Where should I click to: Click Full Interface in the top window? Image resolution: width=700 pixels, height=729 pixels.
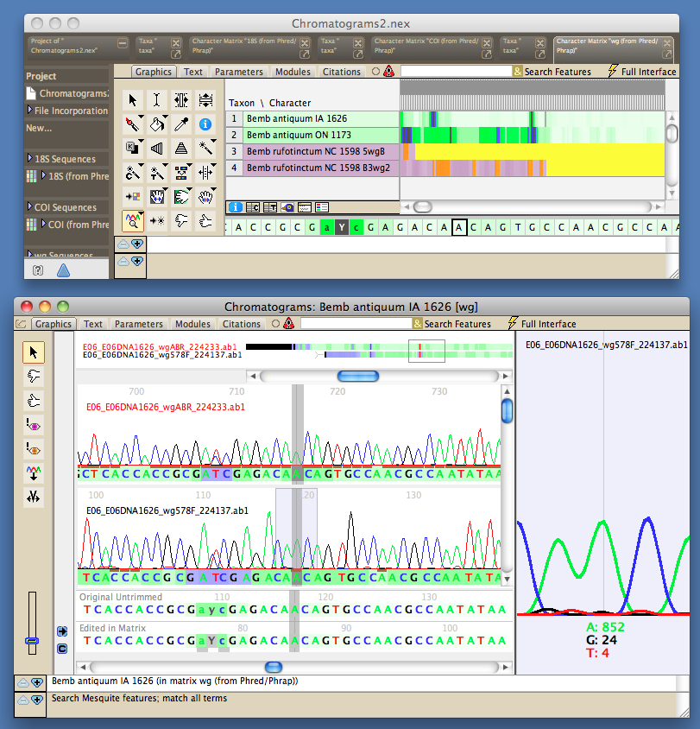(x=642, y=72)
